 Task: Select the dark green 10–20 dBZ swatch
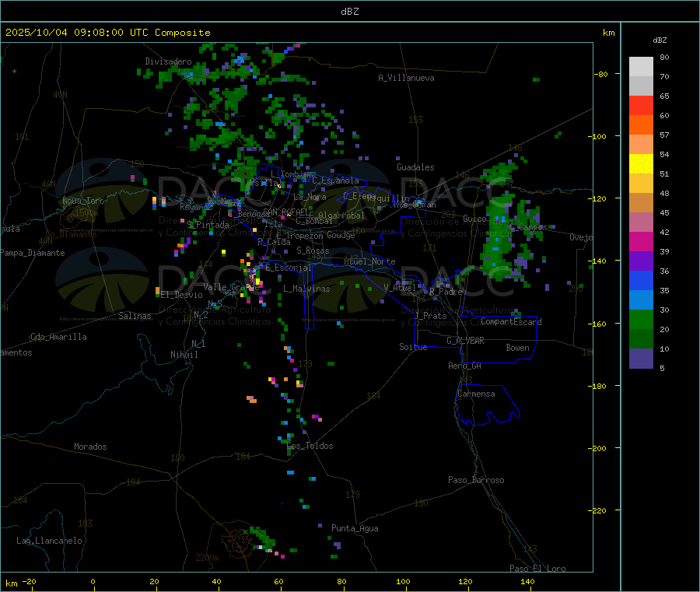641,339
